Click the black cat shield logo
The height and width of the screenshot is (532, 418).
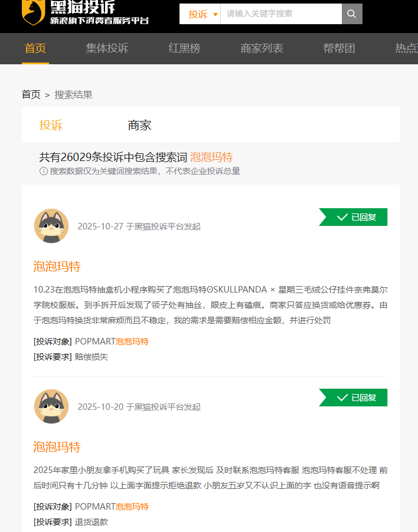click(x=33, y=12)
